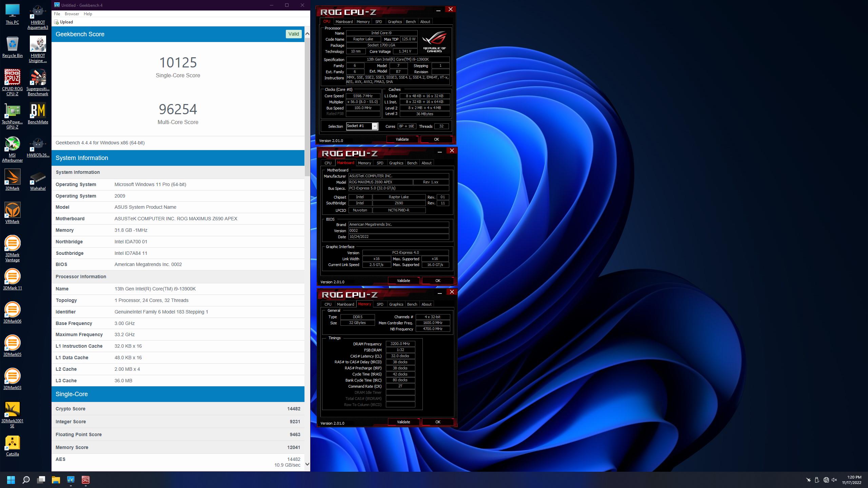
Task: Launch TechPowerUp GPU-Z desktop shortcut
Action: [x=13, y=116]
